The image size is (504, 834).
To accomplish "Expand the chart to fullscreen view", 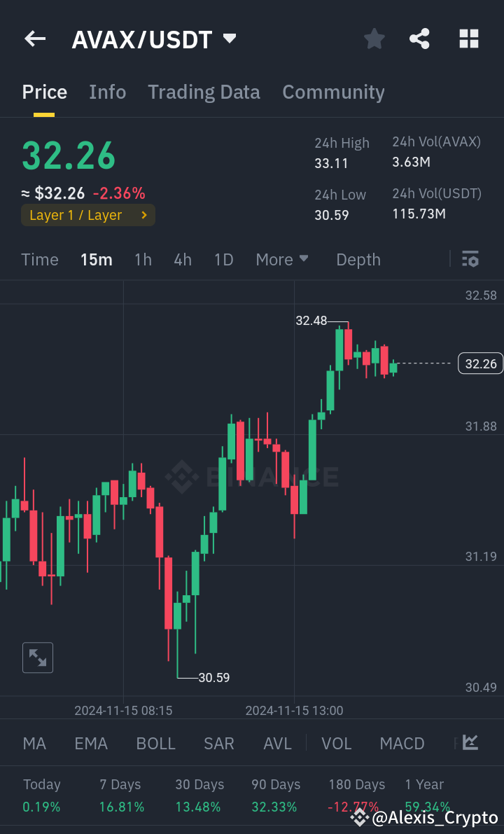I will click(37, 657).
